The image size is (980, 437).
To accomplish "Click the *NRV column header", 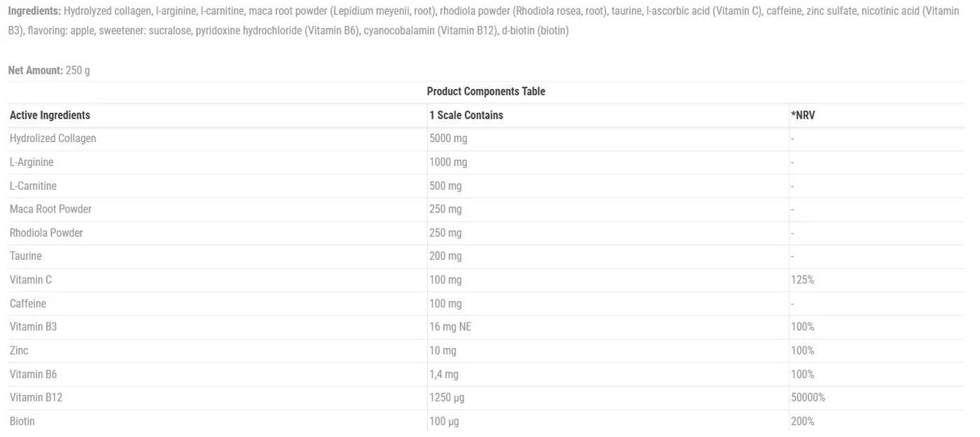I will 803,116.
